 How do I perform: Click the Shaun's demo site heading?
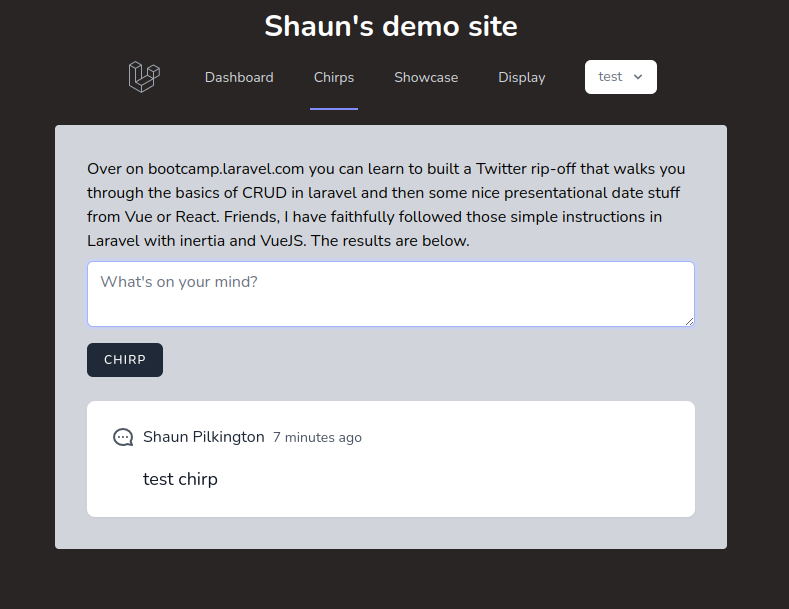(x=391, y=26)
